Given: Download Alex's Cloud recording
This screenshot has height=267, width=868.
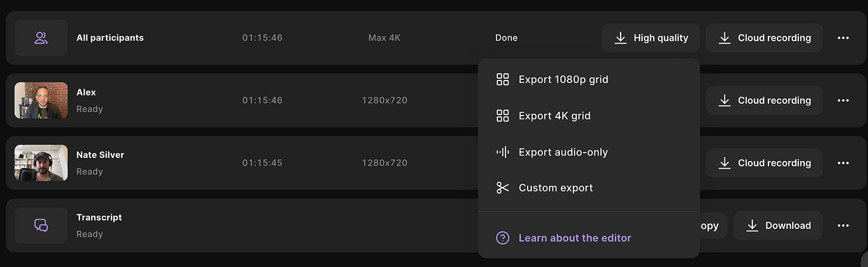Looking at the screenshot, I should (764, 100).
